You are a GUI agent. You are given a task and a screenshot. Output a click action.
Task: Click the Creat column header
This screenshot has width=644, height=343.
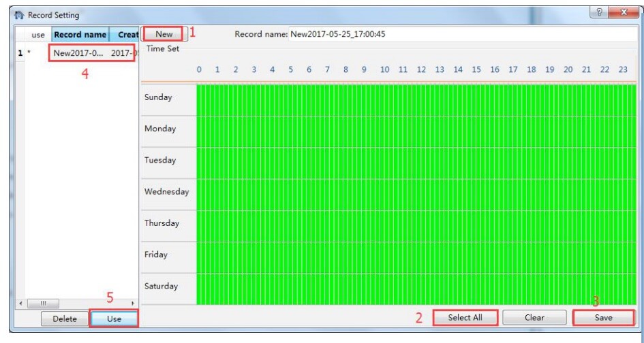[x=124, y=35]
